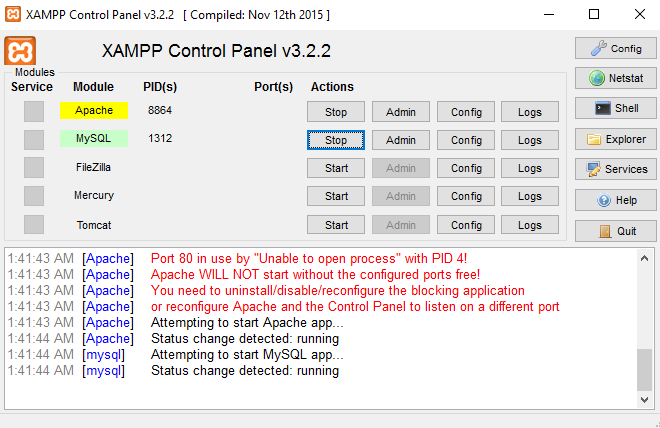Open Netstat with the globe icon
Viewport: 660px width, 428px height.
pos(615,78)
